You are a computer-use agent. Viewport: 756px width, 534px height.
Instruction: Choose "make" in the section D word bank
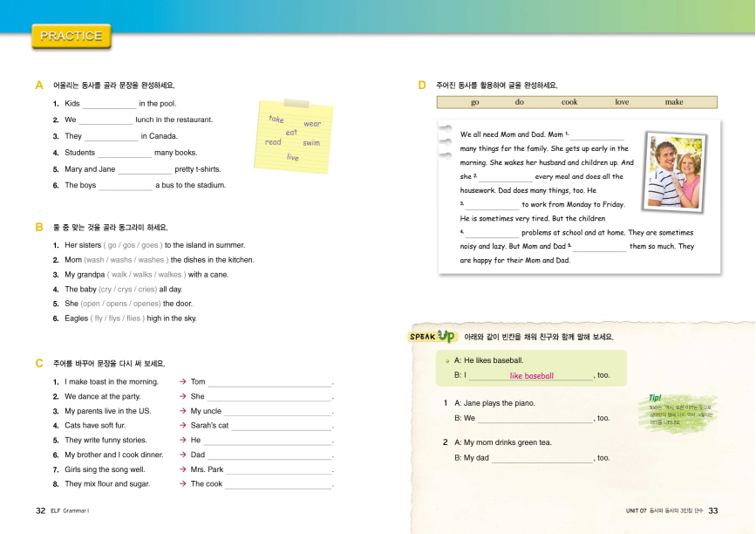click(674, 103)
